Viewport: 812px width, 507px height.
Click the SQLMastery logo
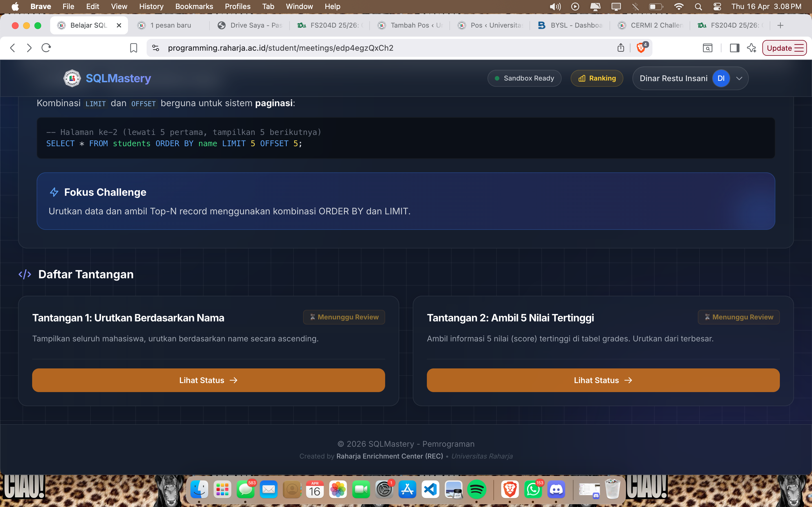(x=107, y=78)
